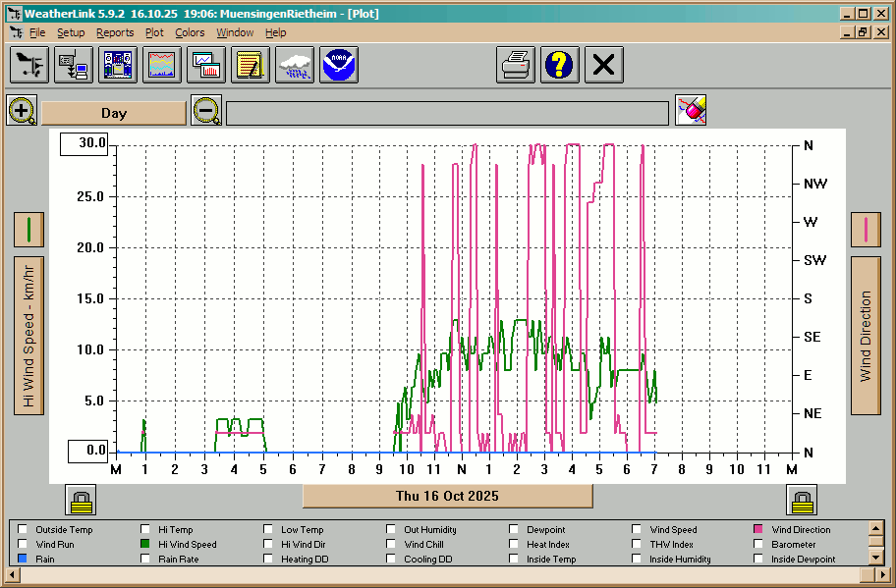Screen dimensions: 896x588
Task: Open the Day time span selector
Action: [114, 113]
